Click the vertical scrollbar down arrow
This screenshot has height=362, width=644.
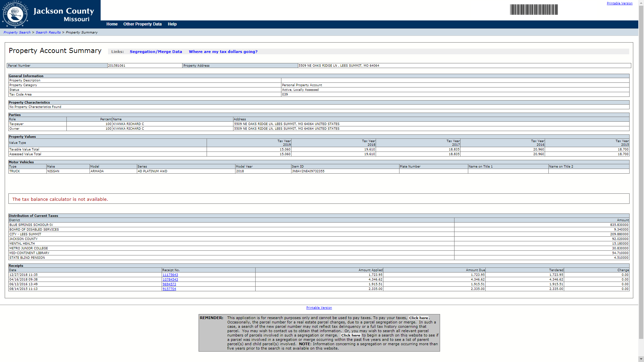pyautogui.click(x=641, y=359)
